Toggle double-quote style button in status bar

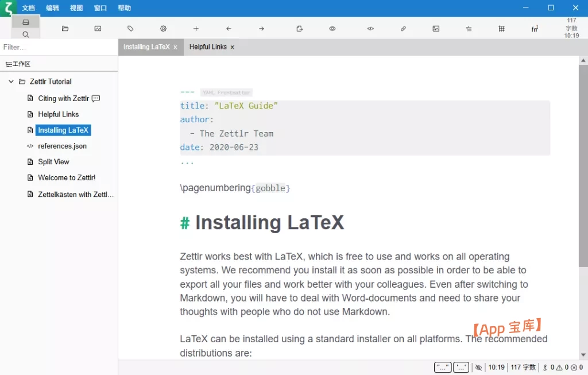[x=442, y=368]
